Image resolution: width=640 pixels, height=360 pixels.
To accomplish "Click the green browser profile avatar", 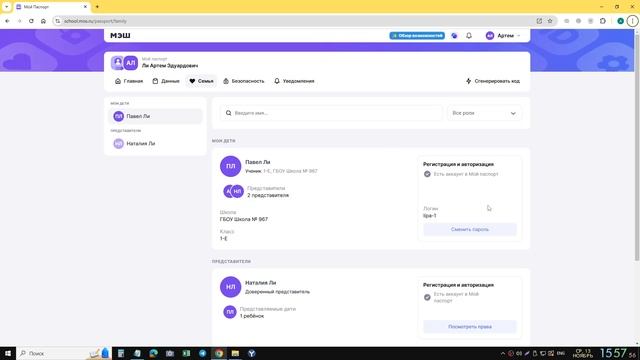I will click(620, 21).
